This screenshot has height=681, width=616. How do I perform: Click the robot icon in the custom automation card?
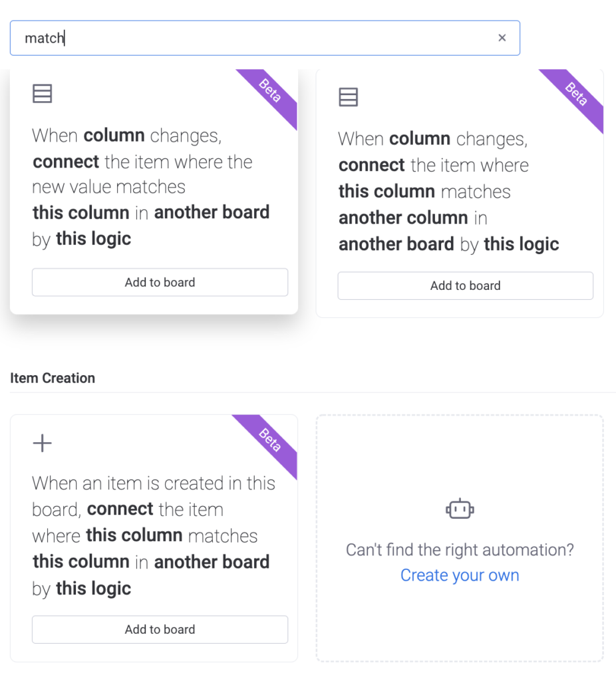pos(460,509)
